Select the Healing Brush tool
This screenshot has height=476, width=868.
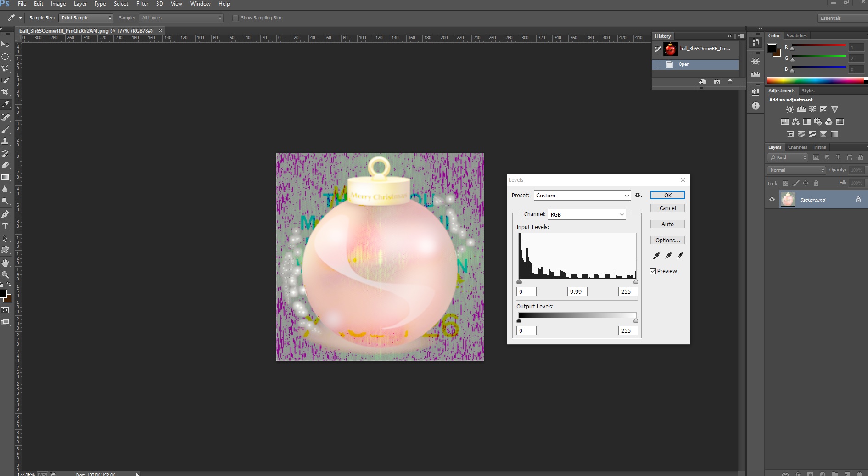(x=6, y=118)
